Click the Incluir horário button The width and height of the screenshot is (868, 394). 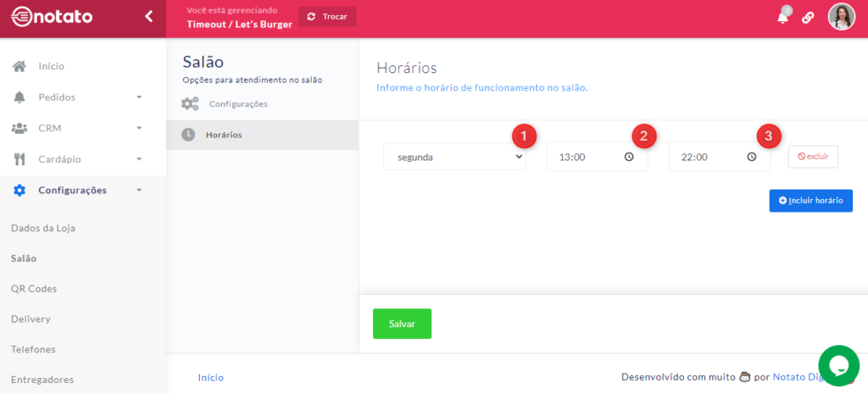pyautogui.click(x=810, y=201)
